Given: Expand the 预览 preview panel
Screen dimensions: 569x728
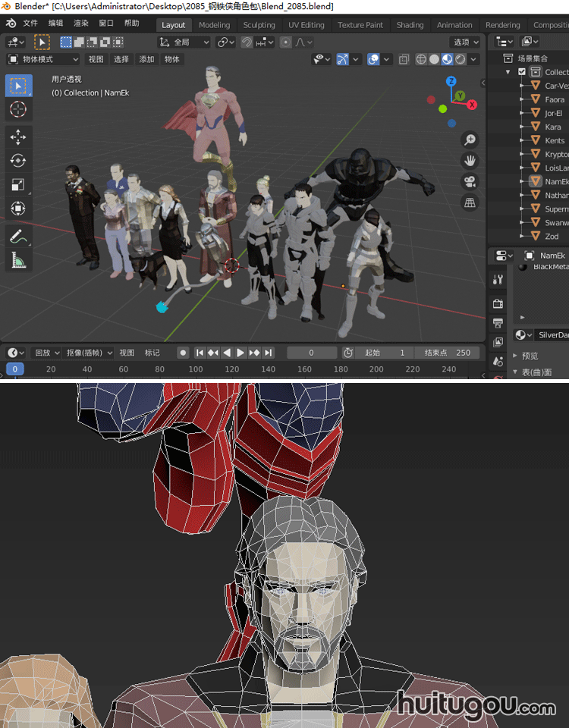Looking at the screenshot, I should tap(530, 356).
